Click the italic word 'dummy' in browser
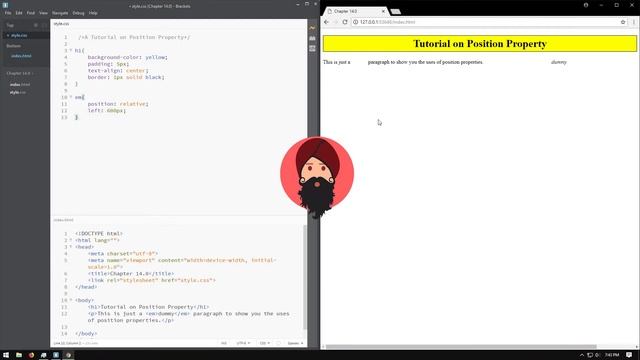 558,62
